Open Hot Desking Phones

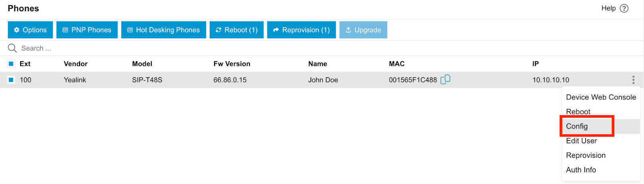coord(163,30)
